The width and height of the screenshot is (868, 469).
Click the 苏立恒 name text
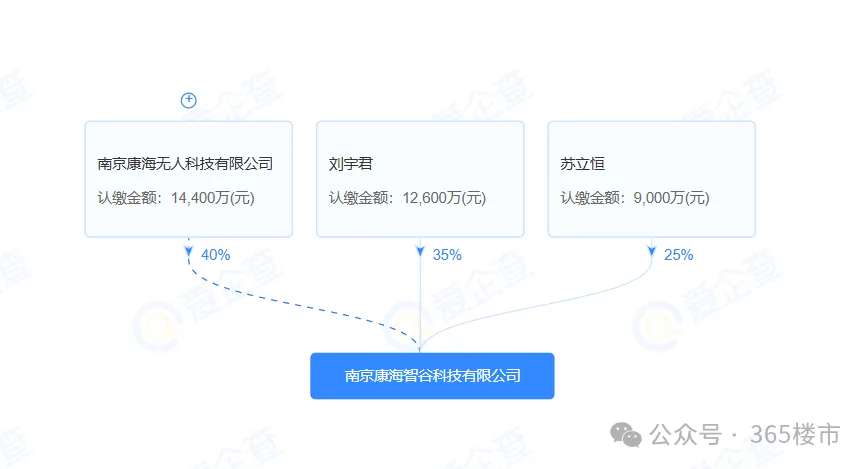tap(582, 164)
